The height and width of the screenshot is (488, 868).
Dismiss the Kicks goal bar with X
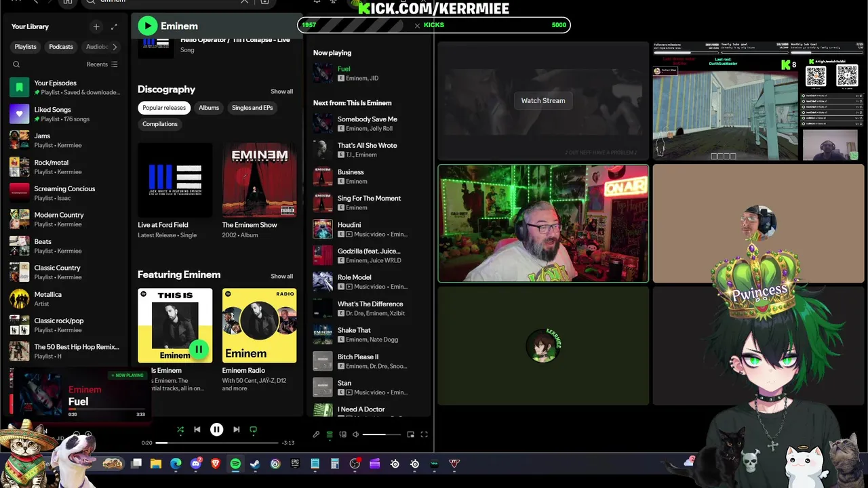point(418,25)
